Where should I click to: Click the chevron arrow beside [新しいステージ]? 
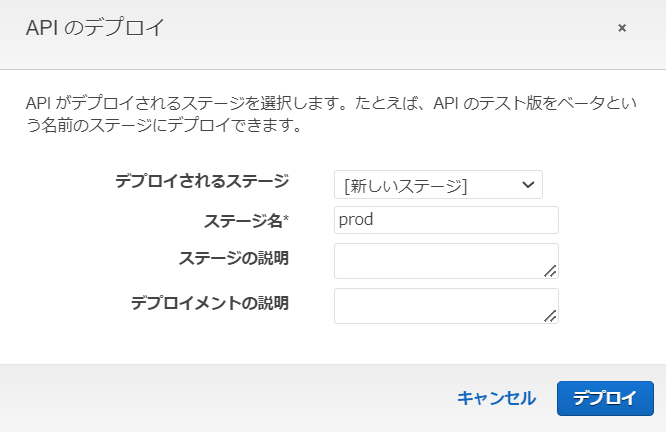coord(528,185)
